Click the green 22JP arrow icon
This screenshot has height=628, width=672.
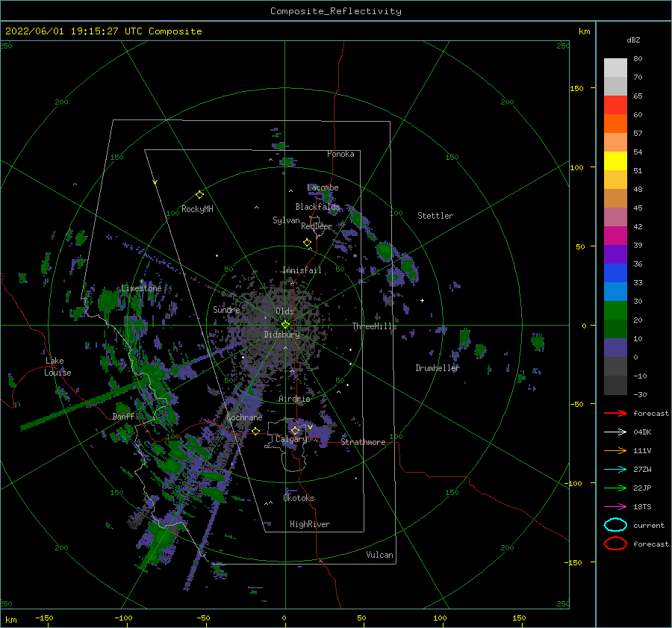[615, 488]
